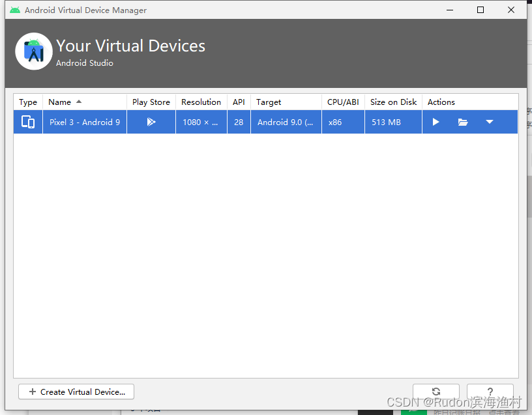Click the device type icon for Pixel 3
The image size is (532, 415).
pos(28,122)
